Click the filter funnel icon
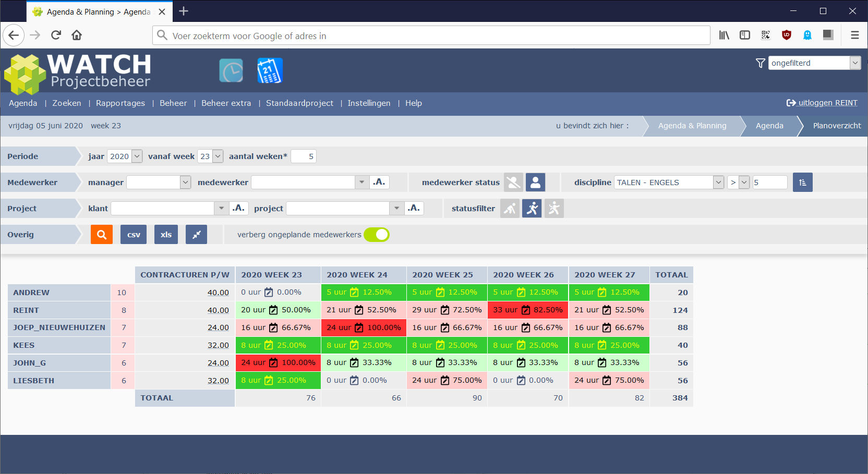 pos(761,63)
